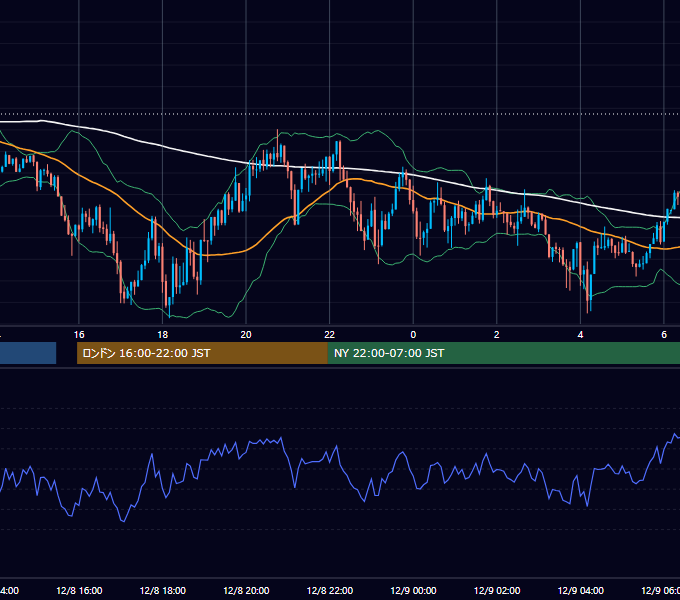Click hour label 20 under the price chart
The height and width of the screenshot is (600, 680).
pos(246,335)
